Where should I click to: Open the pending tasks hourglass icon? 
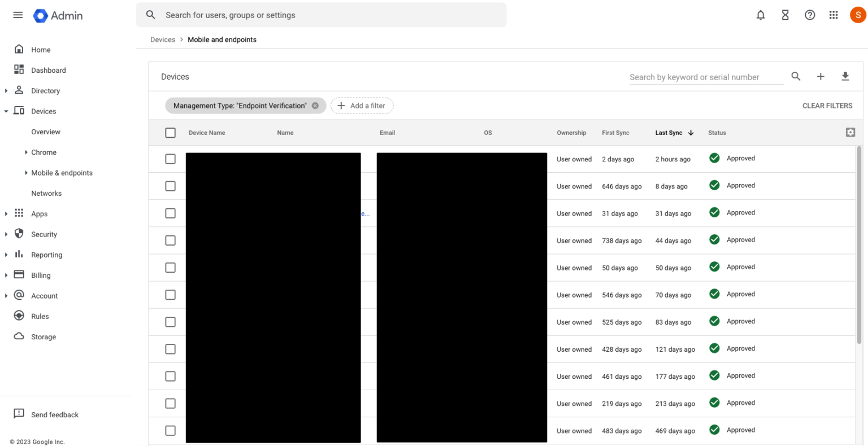pos(785,15)
